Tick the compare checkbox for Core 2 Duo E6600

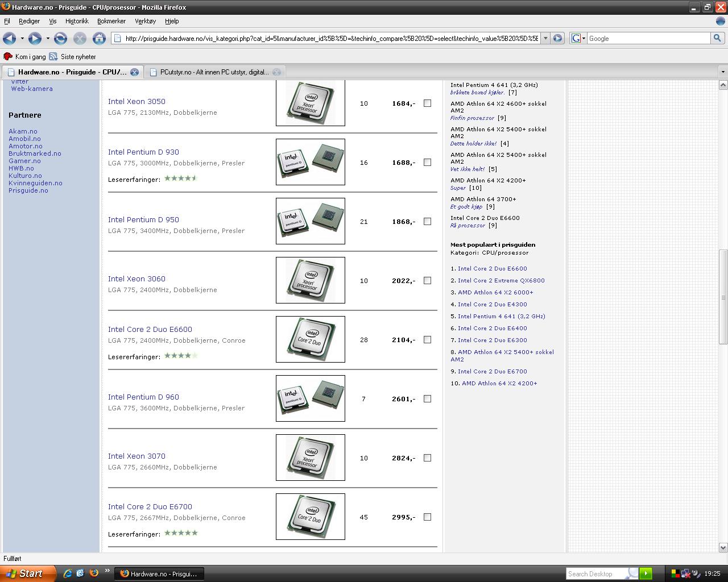[x=427, y=340]
